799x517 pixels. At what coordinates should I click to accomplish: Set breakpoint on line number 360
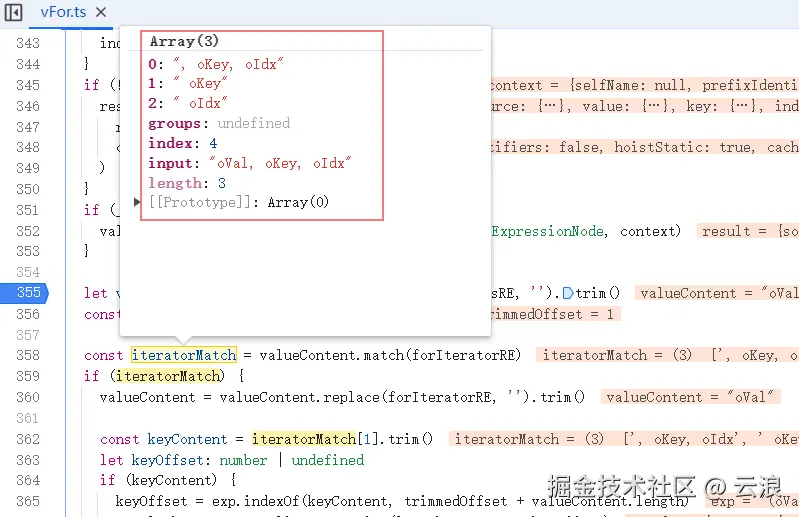click(x=28, y=397)
